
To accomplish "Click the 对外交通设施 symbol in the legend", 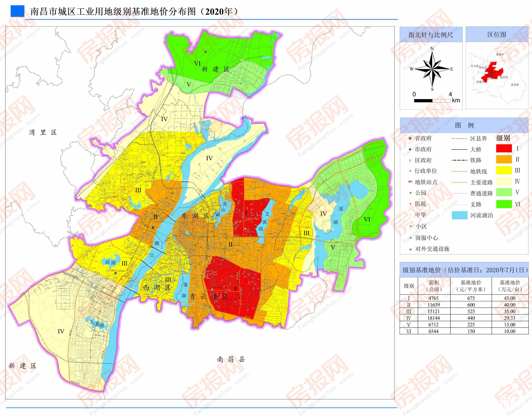I will tap(410, 249).
